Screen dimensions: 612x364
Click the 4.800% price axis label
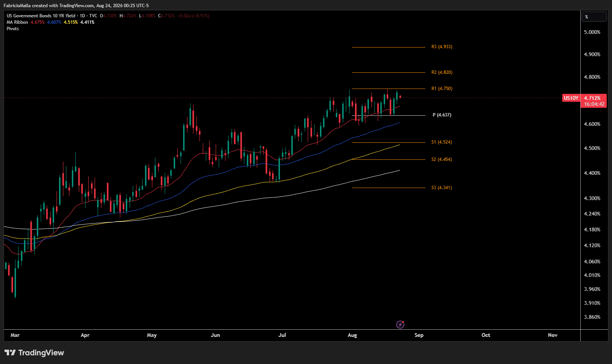coord(592,77)
